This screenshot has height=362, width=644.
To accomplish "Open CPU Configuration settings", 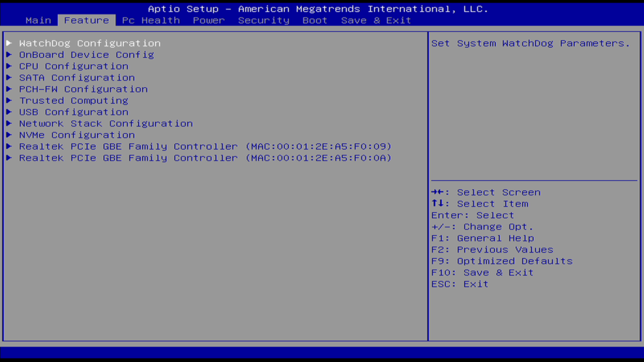I will tap(74, 66).
